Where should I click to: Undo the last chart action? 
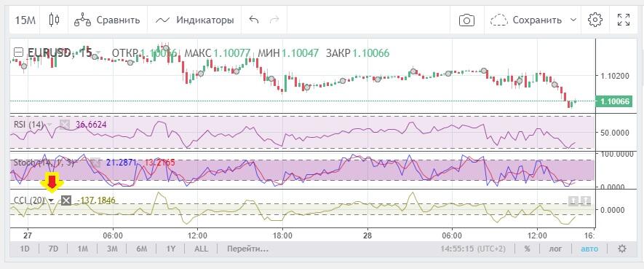(x=254, y=20)
